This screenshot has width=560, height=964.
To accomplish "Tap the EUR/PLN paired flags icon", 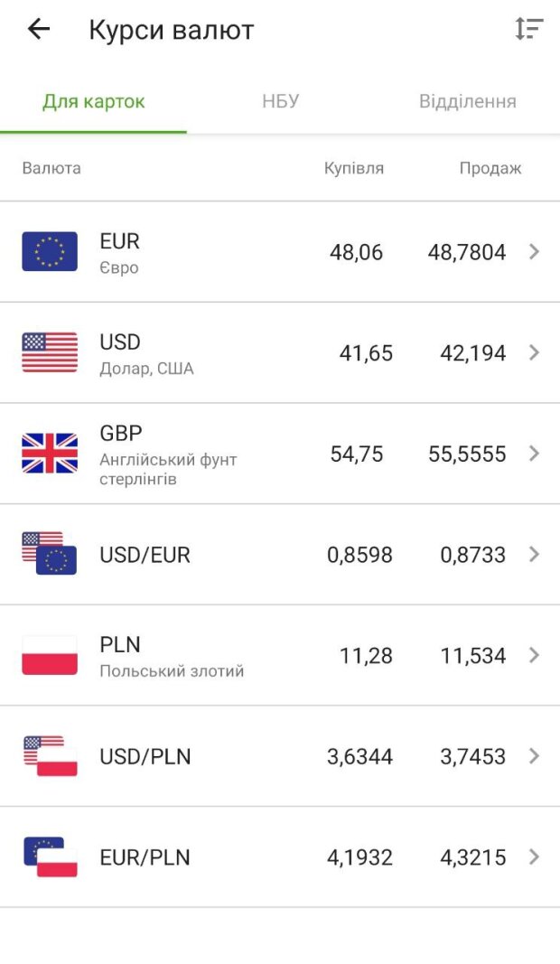I will click(50, 856).
